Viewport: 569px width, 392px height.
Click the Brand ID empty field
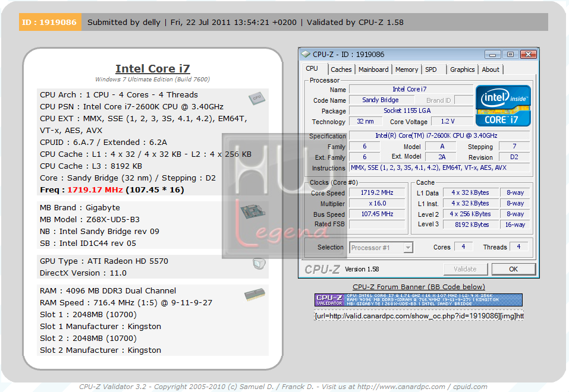[x=463, y=100]
